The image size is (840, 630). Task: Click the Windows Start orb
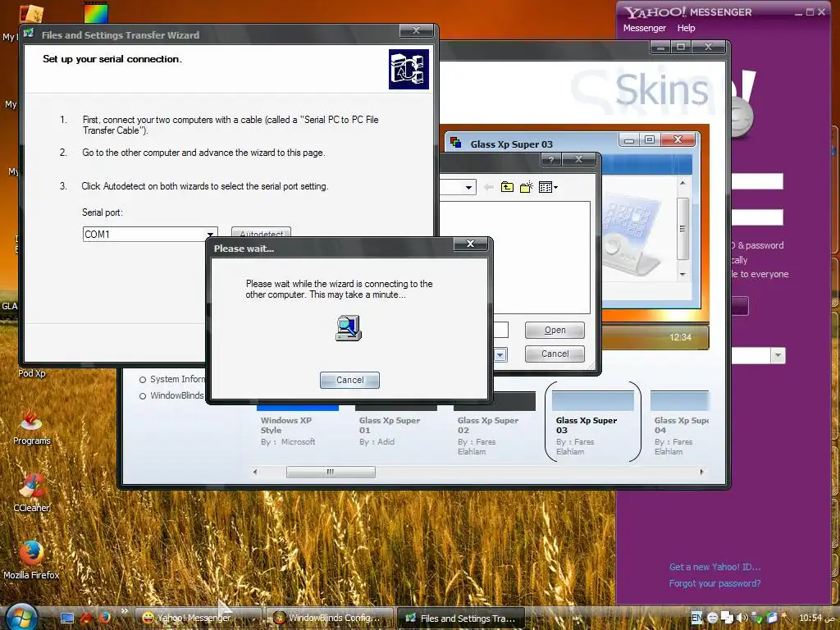pyautogui.click(x=21, y=617)
